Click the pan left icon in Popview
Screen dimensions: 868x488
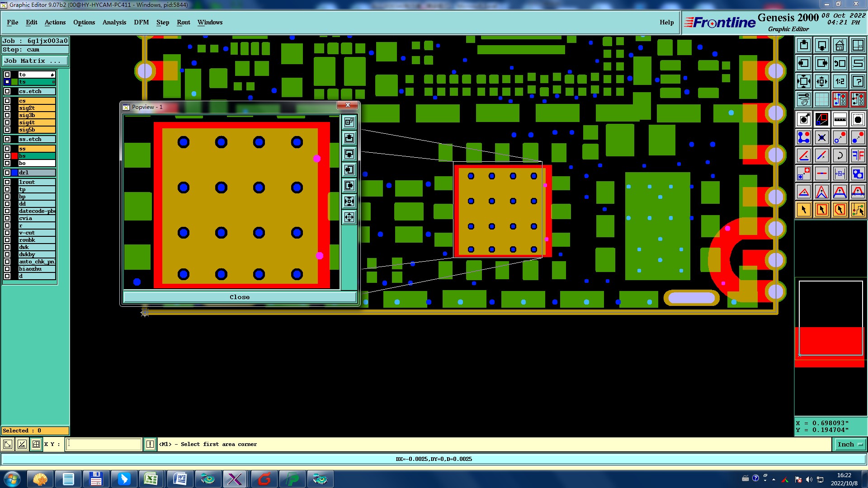349,170
